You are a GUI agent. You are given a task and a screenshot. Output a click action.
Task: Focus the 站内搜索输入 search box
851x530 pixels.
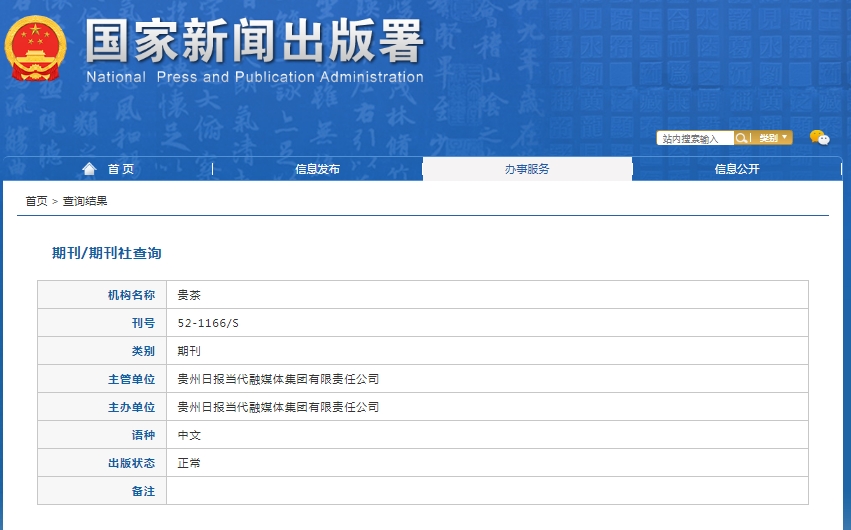point(695,139)
